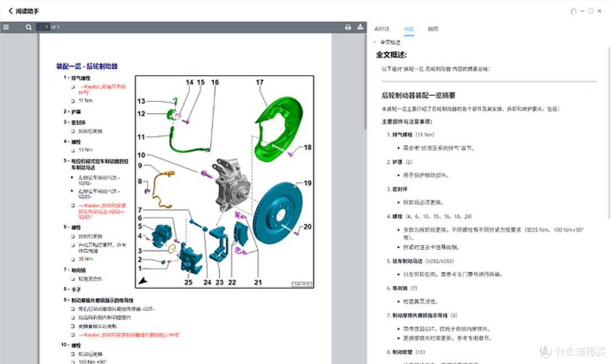Click PDF list item "7 - 导向销"
This screenshot has width=611, height=364.
(x=75, y=270)
